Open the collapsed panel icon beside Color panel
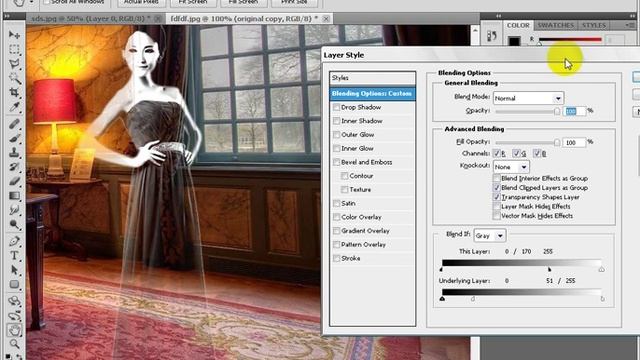This screenshot has width=640, height=360. pos(491,36)
